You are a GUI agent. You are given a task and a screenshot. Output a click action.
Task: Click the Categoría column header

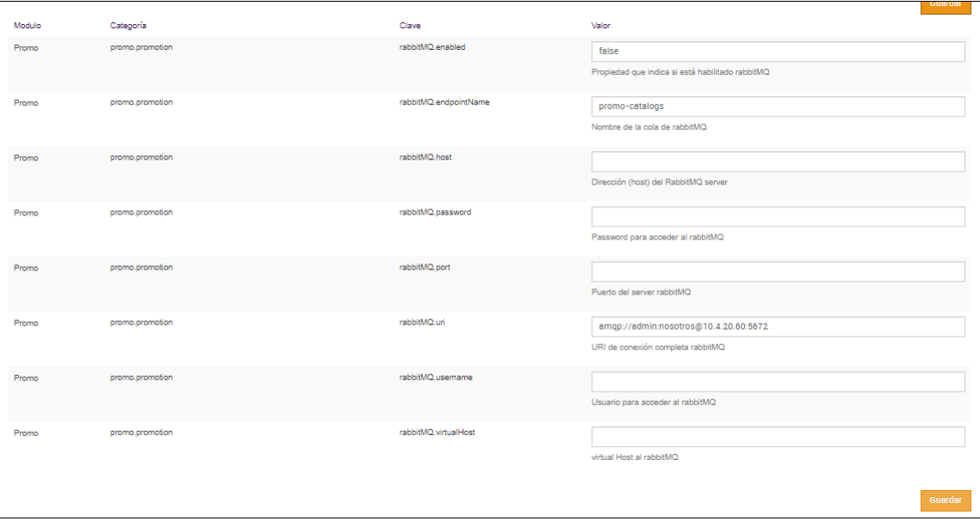point(128,26)
